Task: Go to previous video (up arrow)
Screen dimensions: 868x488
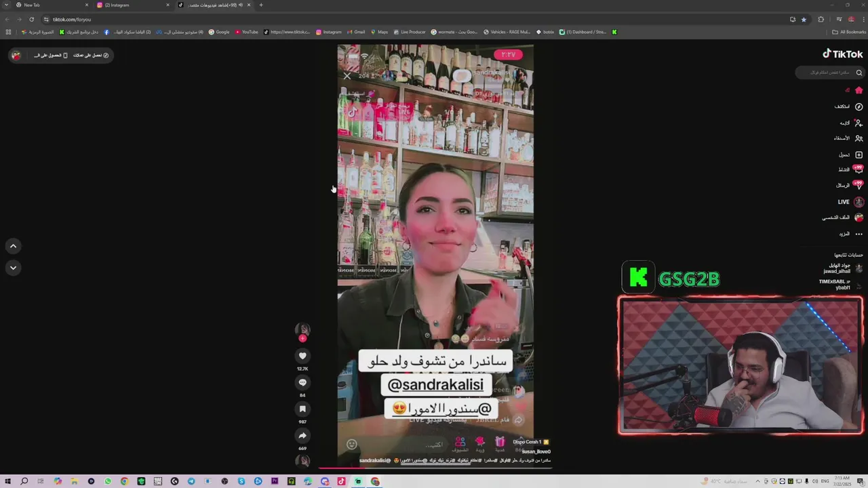Action: click(x=13, y=246)
